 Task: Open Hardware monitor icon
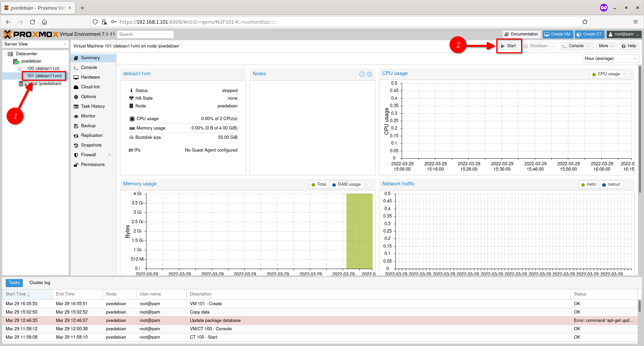(76, 77)
